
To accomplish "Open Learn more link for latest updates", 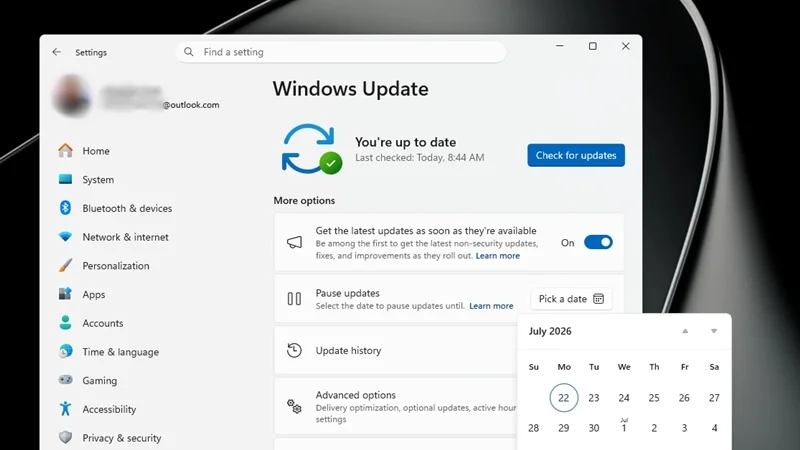I will point(497,256).
